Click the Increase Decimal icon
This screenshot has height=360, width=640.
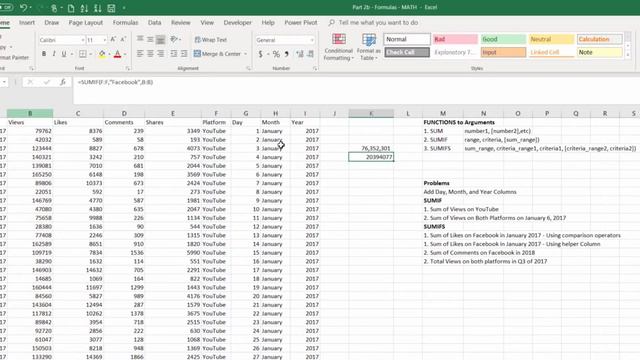click(x=300, y=53)
